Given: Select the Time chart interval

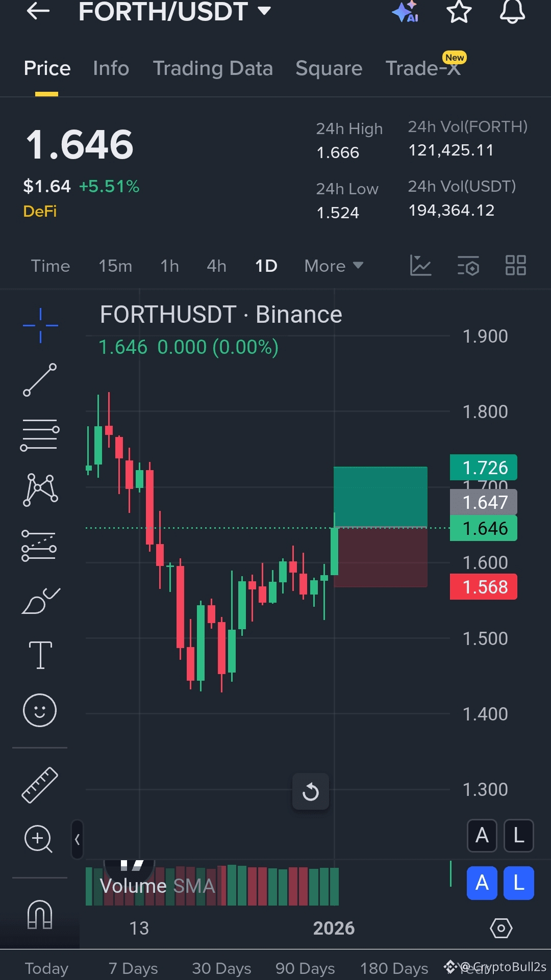Looking at the screenshot, I should click(x=51, y=266).
